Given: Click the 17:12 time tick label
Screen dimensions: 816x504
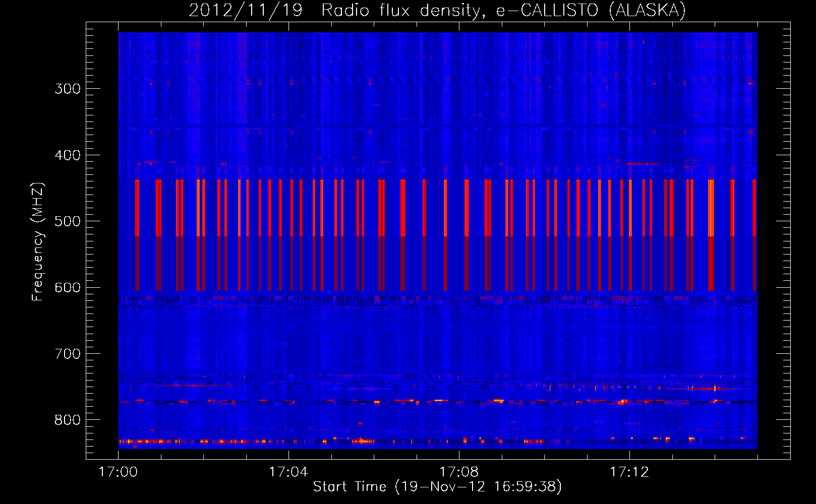Looking at the screenshot, I should [629, 472].
